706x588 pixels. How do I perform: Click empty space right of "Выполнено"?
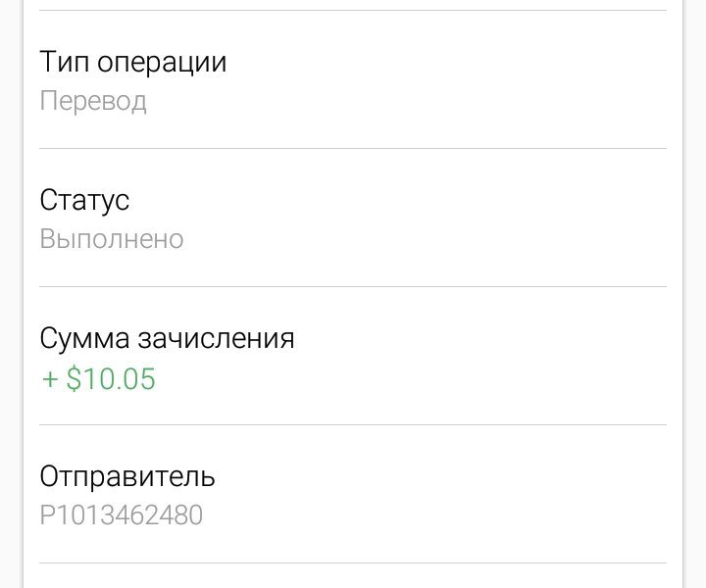coord(424,239)
